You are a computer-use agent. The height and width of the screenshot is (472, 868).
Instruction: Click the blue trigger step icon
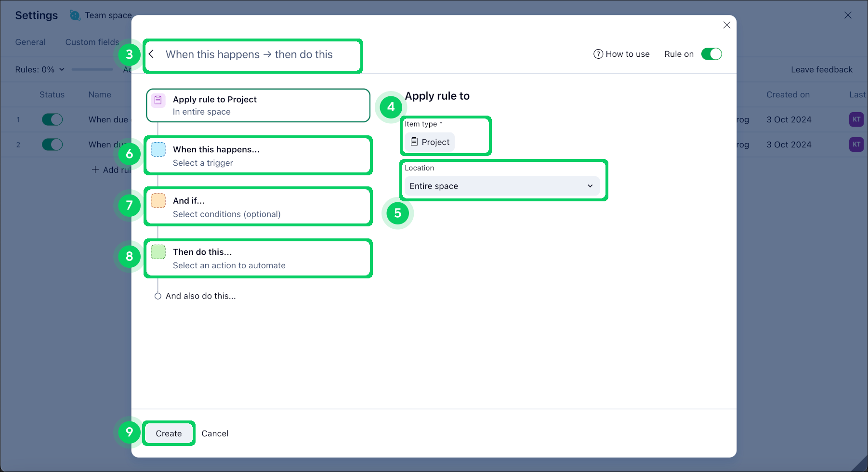tap(158, 149)
